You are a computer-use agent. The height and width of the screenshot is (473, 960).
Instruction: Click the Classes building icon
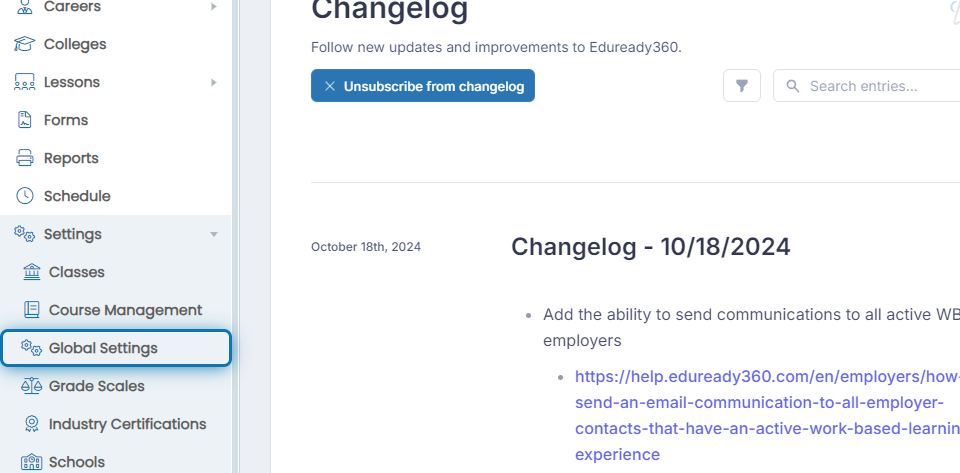click(32, 272)
